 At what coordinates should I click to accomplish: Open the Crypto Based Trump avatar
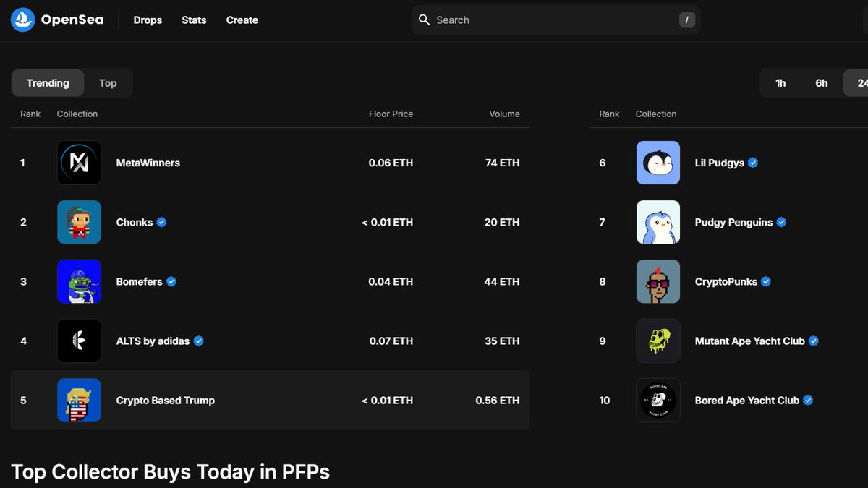(x=79, y=400)
